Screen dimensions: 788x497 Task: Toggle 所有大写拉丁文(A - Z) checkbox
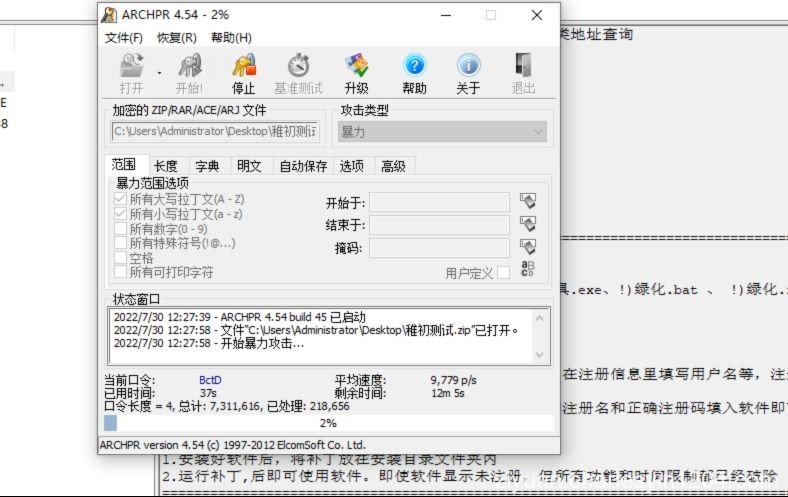click(x=120, y=199)
